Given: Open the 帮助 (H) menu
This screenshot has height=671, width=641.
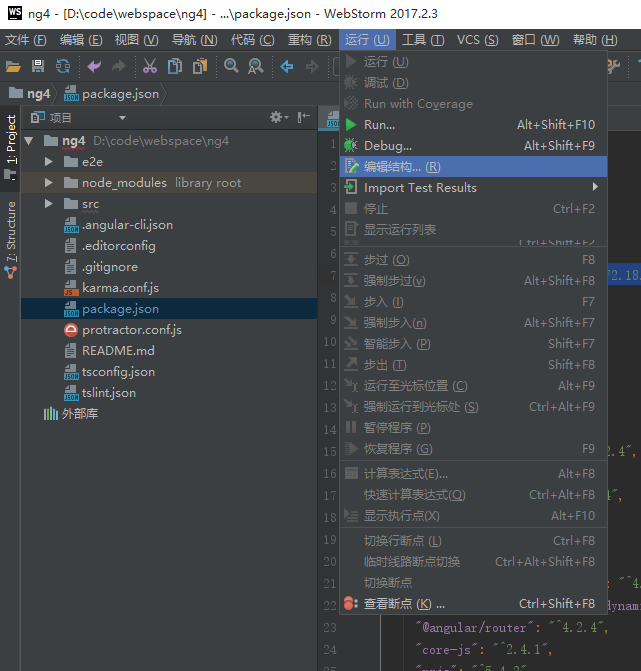Looking at the screenshot, I should [x=595, y=40].
